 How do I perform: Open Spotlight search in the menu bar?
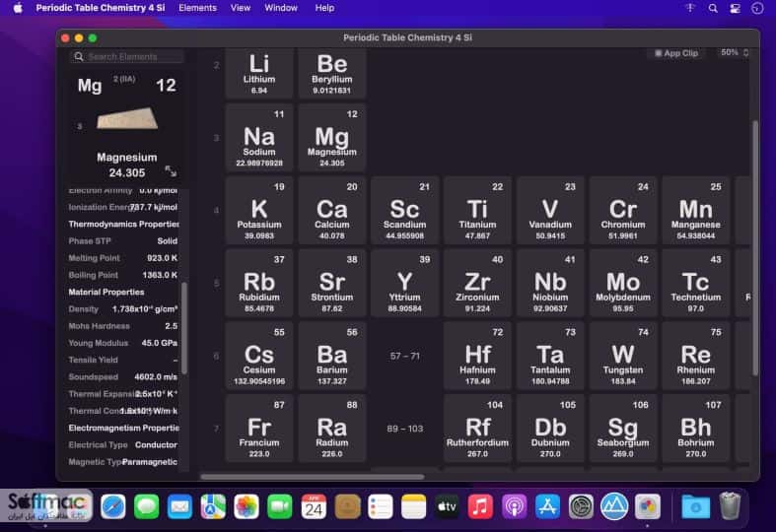713,8
